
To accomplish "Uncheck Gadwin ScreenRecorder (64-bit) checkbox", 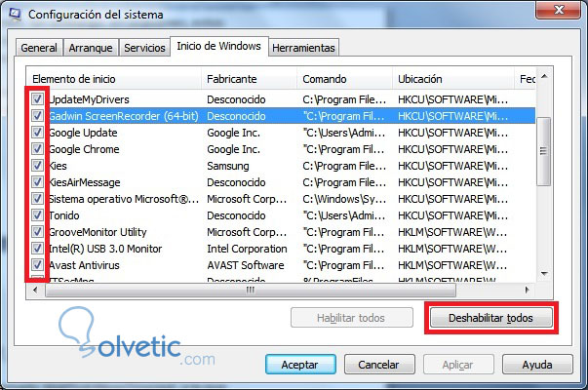I will click(x=37, y=116).
